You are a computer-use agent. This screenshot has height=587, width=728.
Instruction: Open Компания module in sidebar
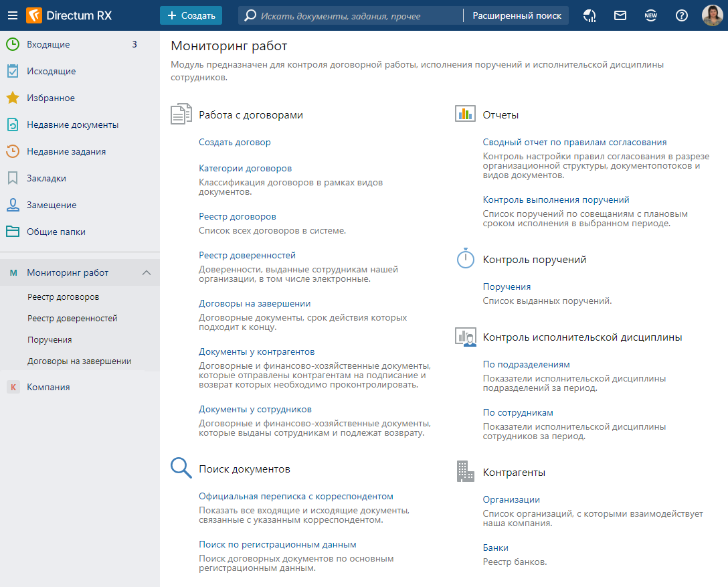pos(48,388)
